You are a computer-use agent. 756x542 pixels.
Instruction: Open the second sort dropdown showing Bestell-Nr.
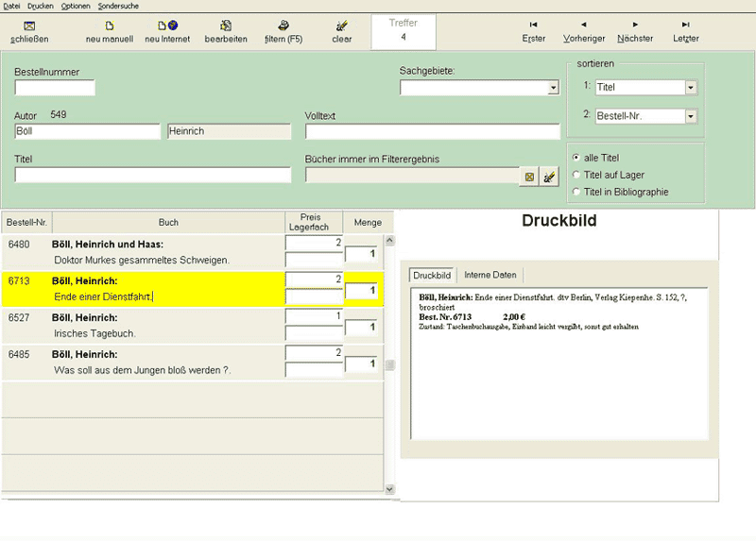pos(691,116)
